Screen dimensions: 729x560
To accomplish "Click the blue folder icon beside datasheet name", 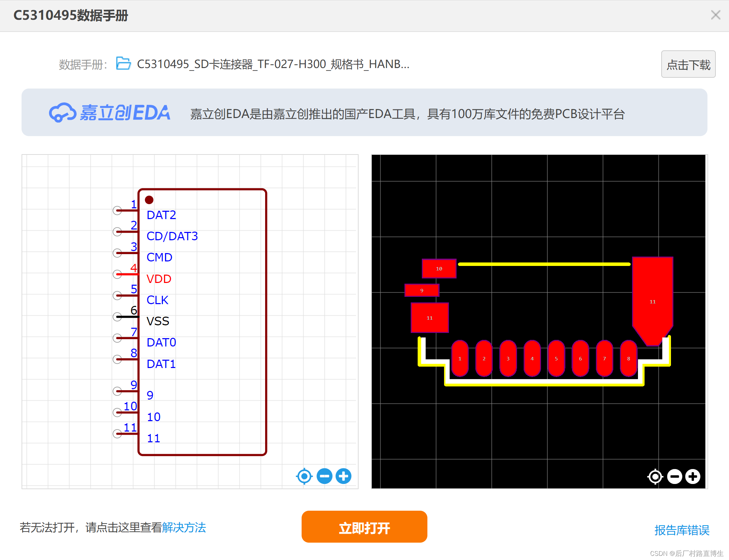I will [123, 64].
